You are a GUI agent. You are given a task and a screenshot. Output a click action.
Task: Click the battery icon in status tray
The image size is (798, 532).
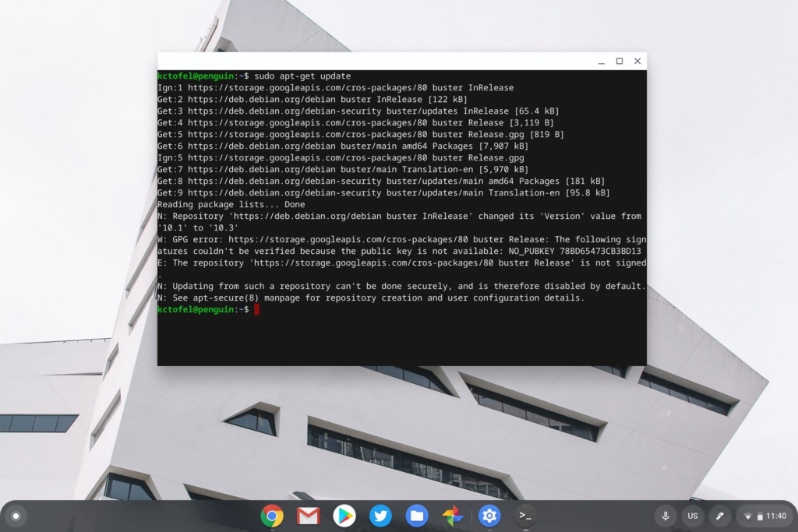pyautogui.click(x=760, y=516)
